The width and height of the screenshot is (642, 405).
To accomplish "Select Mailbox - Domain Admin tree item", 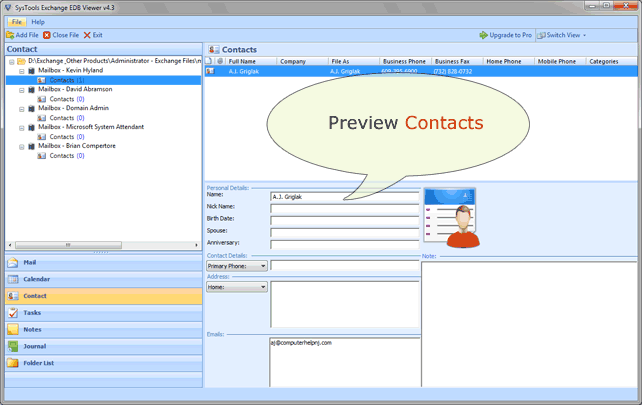I will pos(73,108).
